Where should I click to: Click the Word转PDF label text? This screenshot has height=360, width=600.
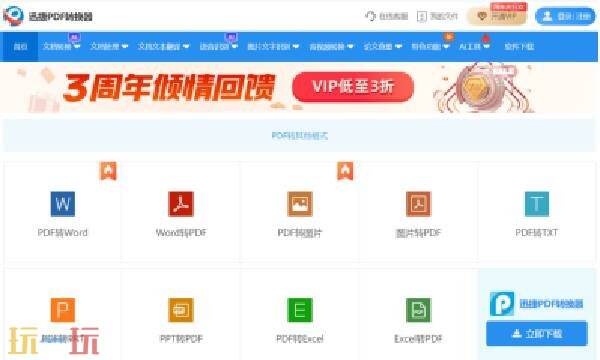click(x=181, y=233)
